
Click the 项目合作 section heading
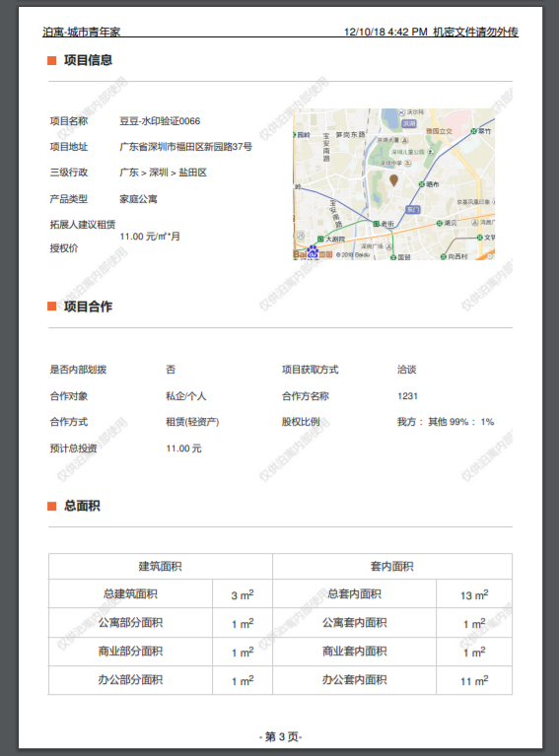(88, 307)
